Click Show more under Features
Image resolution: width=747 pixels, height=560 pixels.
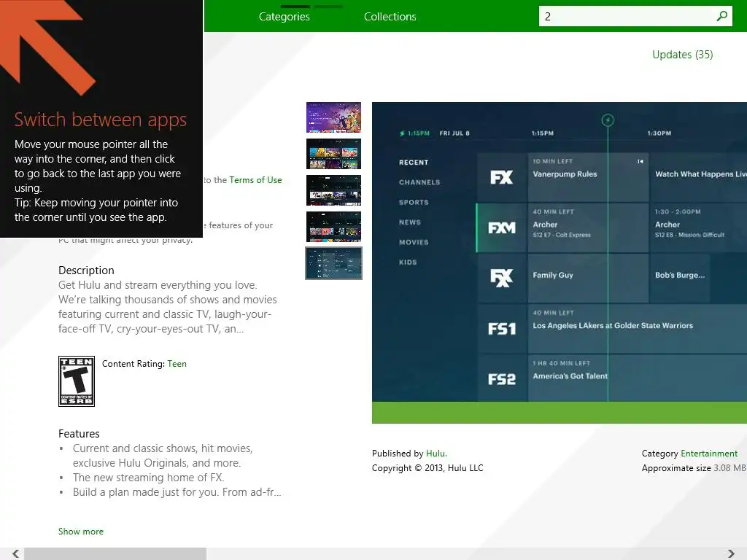pos(80,532)
